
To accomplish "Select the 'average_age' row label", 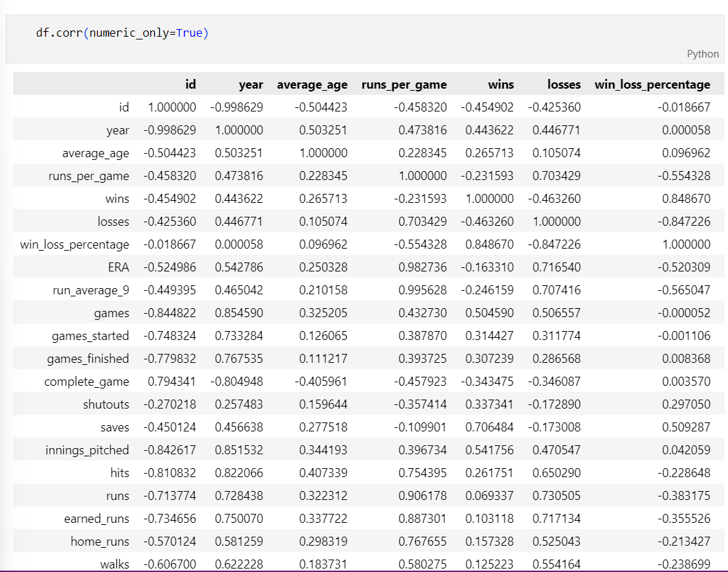I will point(95,153).
